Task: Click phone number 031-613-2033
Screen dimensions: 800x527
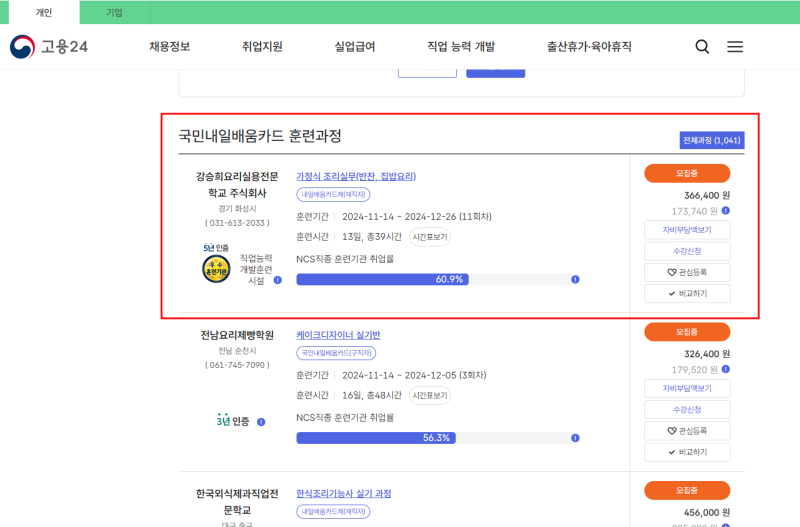Action: [237, 223]
